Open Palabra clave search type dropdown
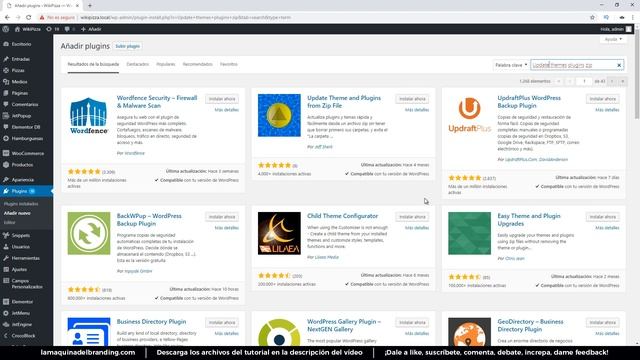The height and width of the screenshot is (360, 640). pos(511,65)
